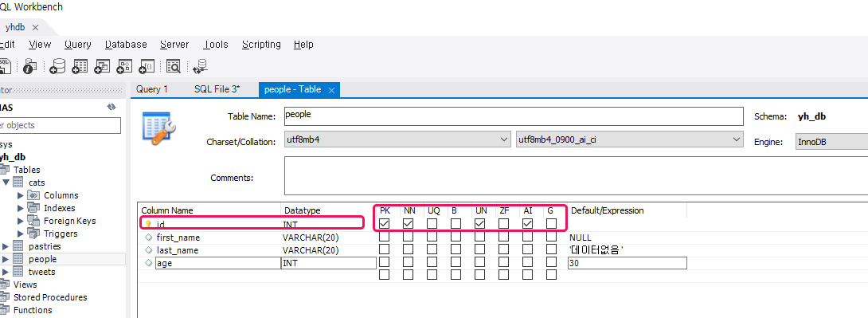Open the InnoDB engine dropdown

832,141
